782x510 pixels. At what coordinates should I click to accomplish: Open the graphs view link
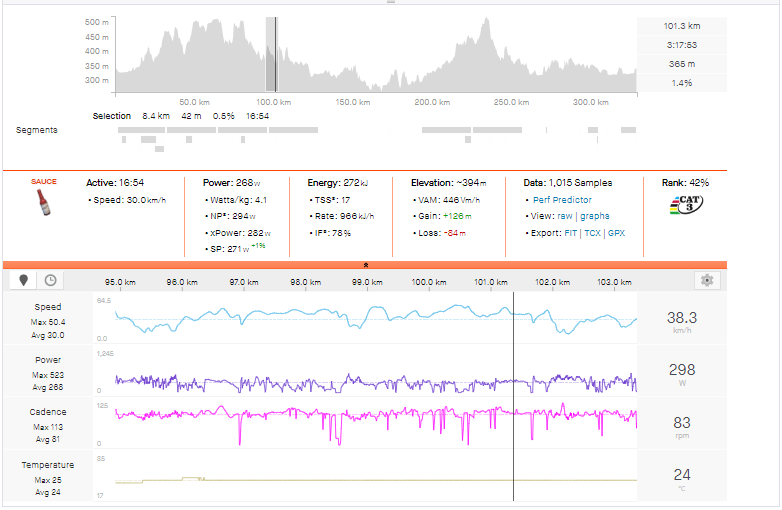(594, 216)
